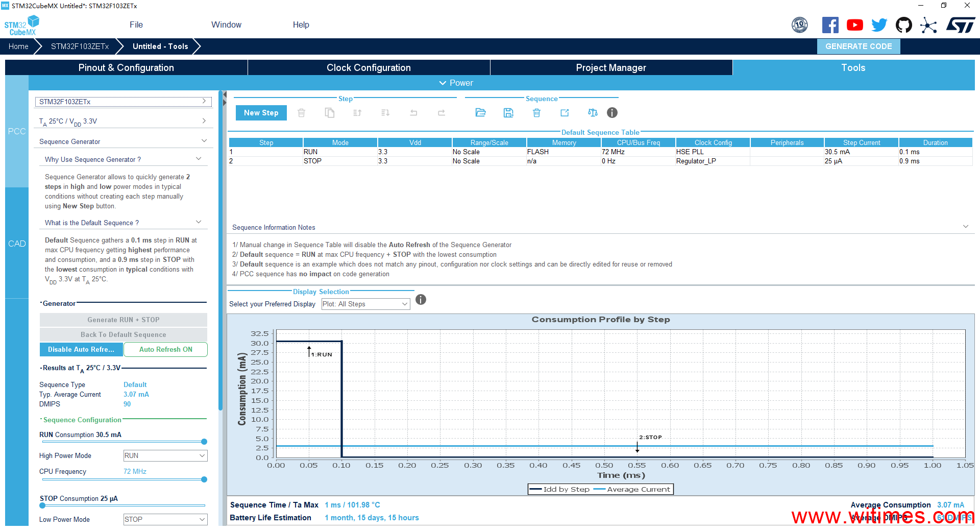Open the Facebook icon link
This screenshot has width=980, height=531.
point(830,25)
